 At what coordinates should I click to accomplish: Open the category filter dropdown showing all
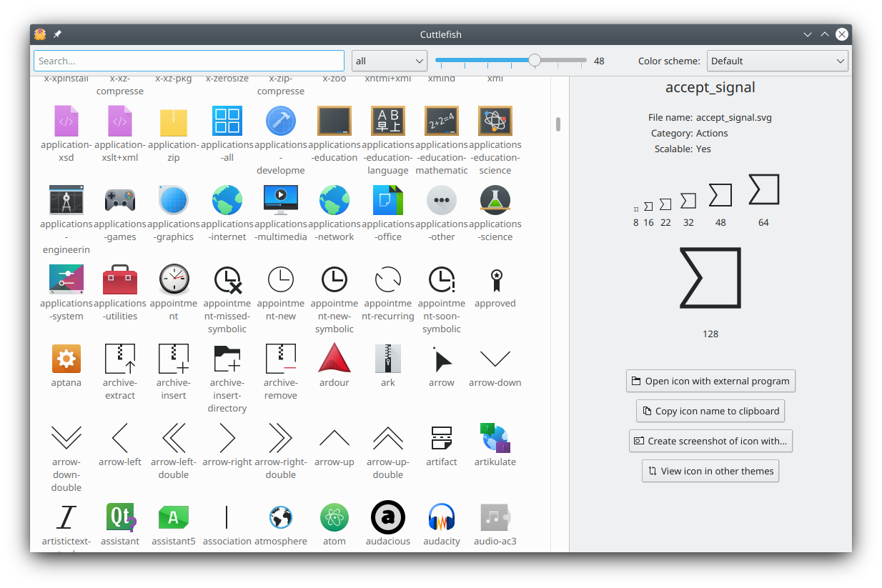point(389,61)
